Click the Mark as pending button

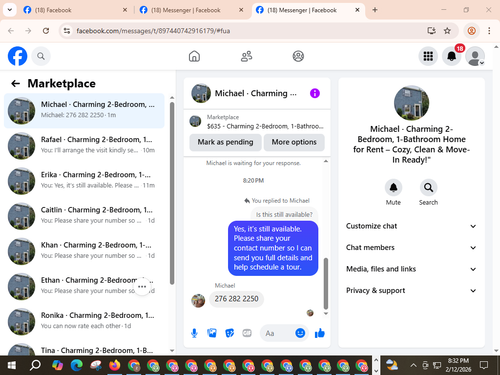pos(225,142)
